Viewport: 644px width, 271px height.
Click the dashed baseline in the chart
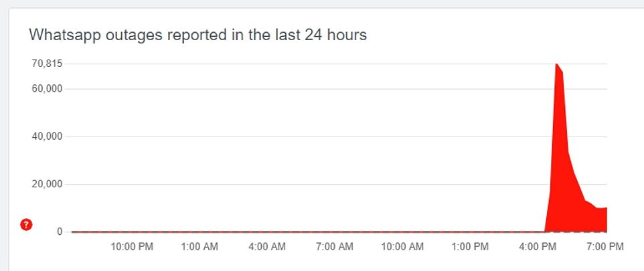[x=301, y=232]
